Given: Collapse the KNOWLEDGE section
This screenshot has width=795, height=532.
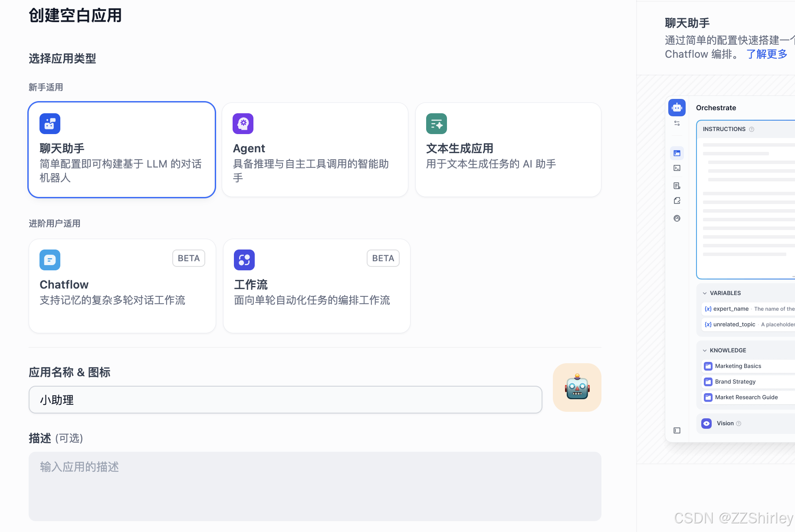Looking at the screenshot, I should [x=705, y=350].
